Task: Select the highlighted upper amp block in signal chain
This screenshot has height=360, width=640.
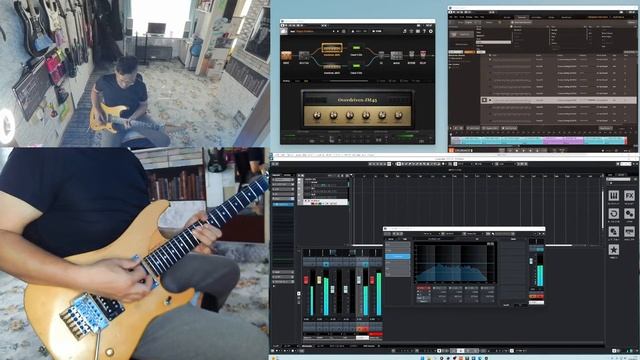Action: pyautogui.click(x=331, y=48)
